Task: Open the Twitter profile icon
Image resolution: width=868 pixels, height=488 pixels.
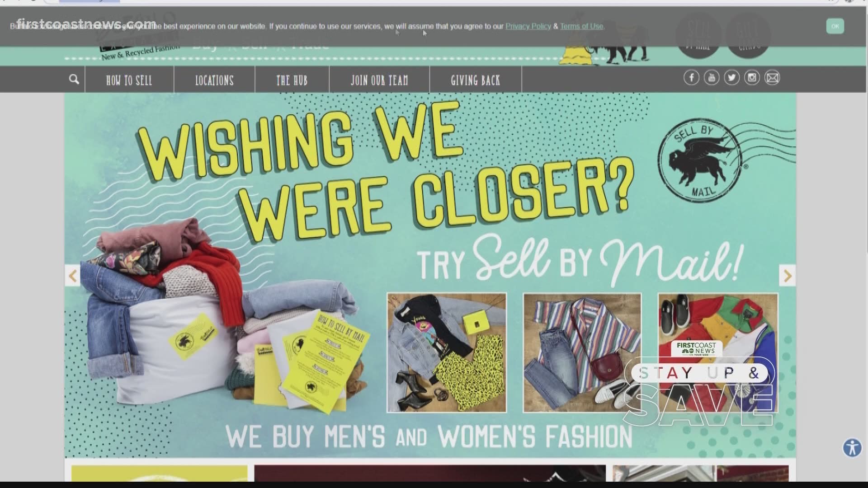Action: [731, 78]
